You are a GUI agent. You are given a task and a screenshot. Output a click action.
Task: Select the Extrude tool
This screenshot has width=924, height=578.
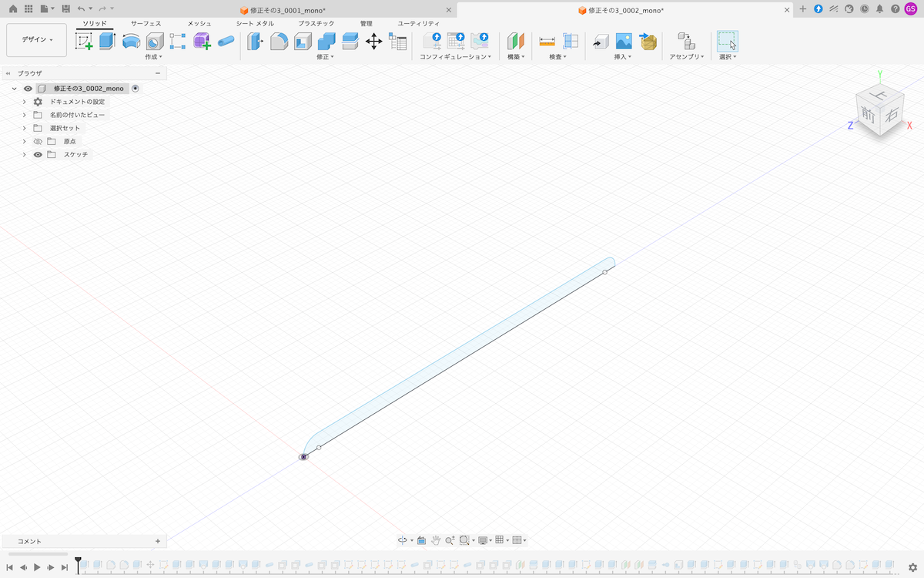coord(107,41)
